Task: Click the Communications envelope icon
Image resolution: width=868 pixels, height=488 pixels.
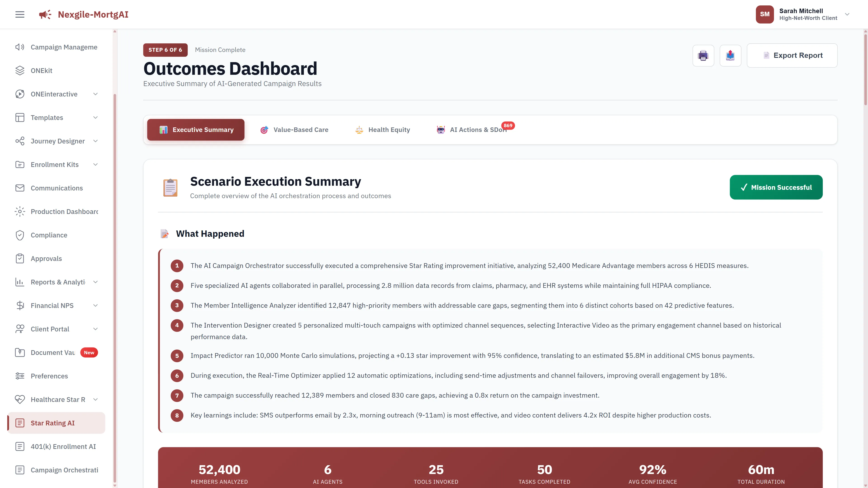Action: coord(19,188)
